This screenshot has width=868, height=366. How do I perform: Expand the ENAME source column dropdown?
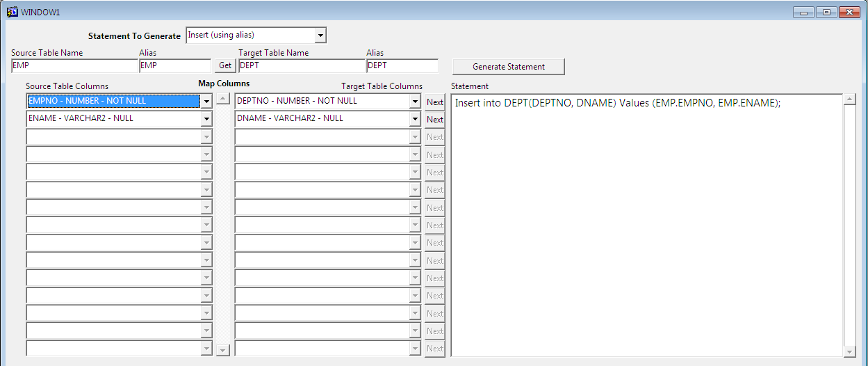click(x=206, y=119)
